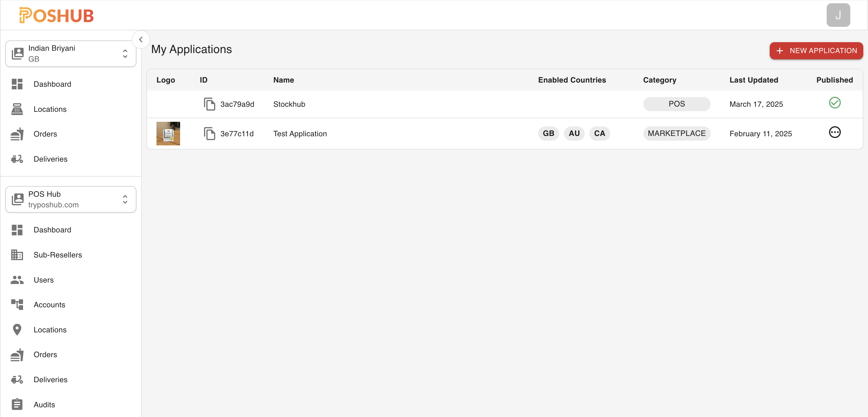Collapse the sidebar with the left chevron
The image size is (868, 417).
[x=141, y=40]
